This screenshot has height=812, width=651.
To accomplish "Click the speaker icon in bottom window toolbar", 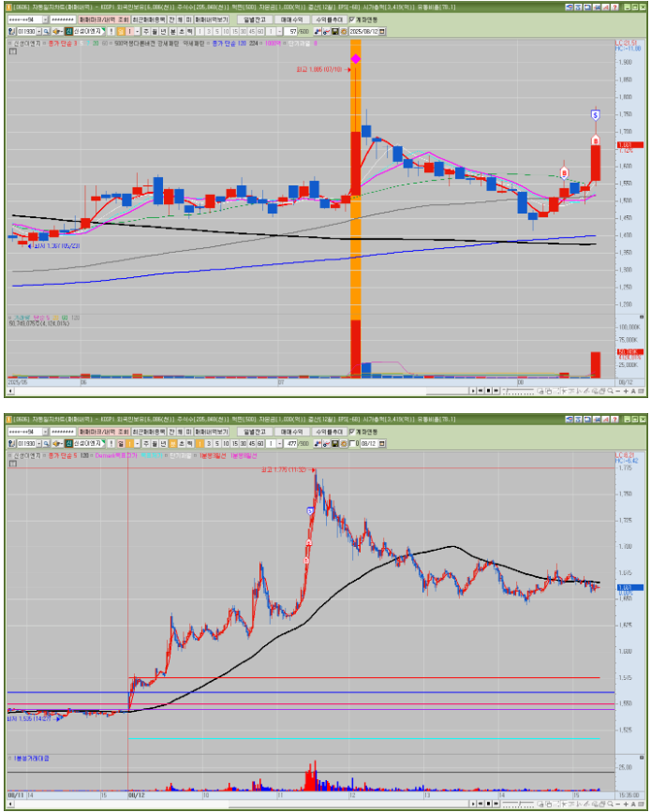I will [x=56, y=444].
